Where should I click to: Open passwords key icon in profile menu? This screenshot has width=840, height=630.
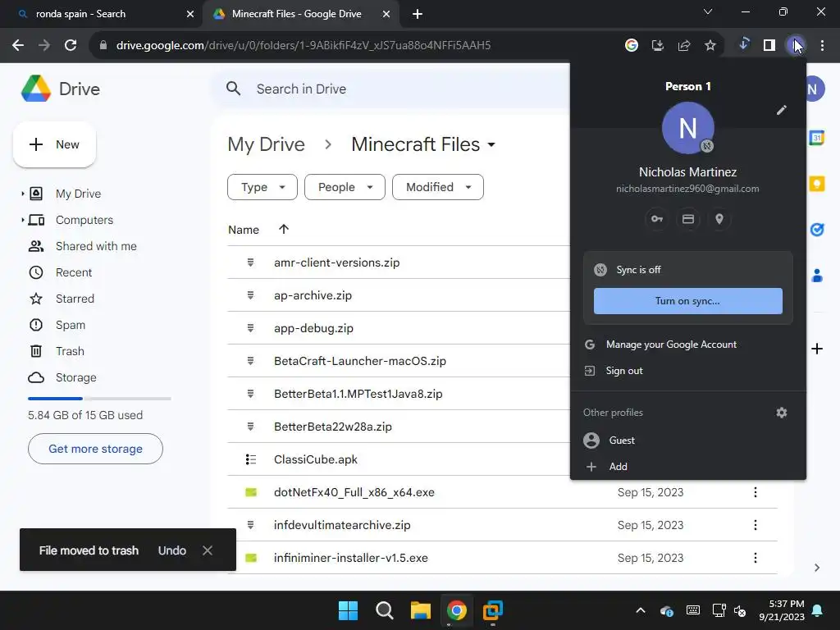click(657, 219)
